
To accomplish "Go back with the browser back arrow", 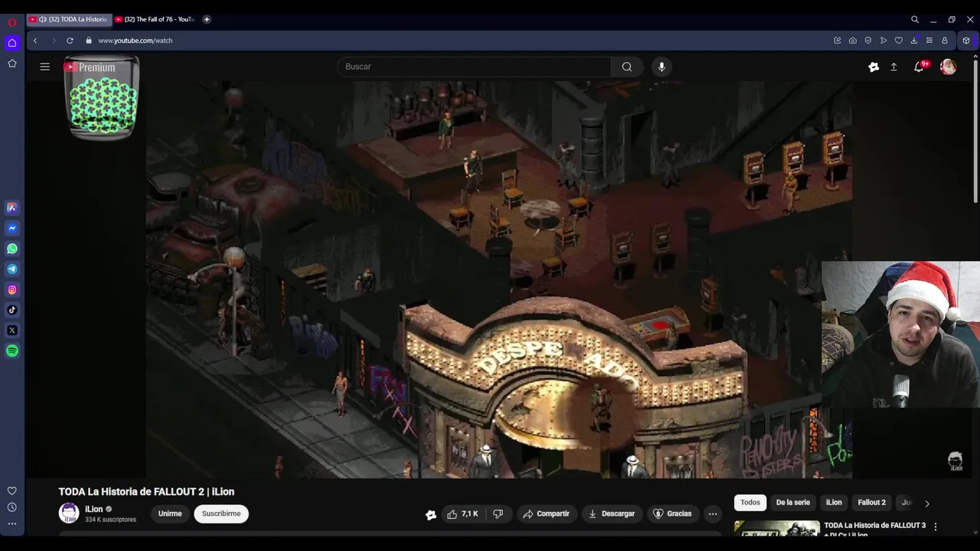I will [x=35, y=41].
